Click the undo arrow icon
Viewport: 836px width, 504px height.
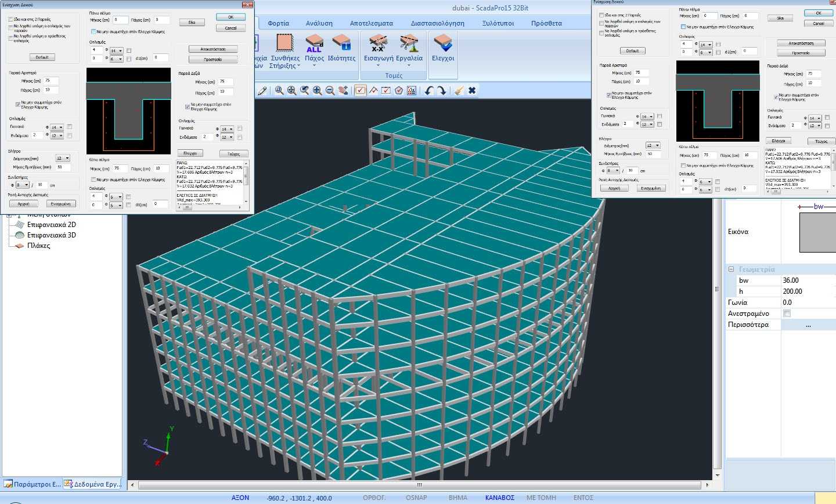[x=429, y=91]
